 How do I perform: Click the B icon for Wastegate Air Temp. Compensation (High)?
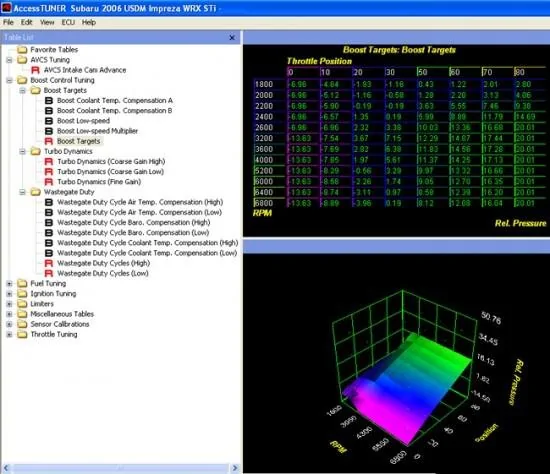tap(49, 202)
